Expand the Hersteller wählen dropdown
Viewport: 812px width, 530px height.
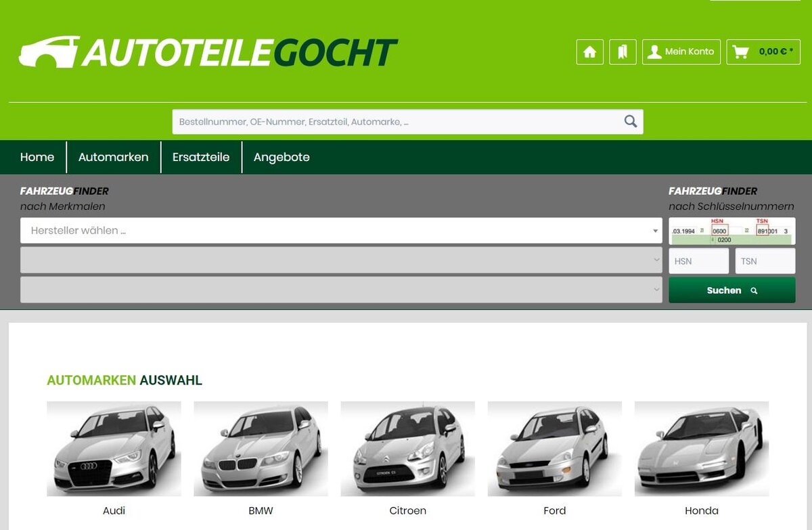(x=341, y=231)
